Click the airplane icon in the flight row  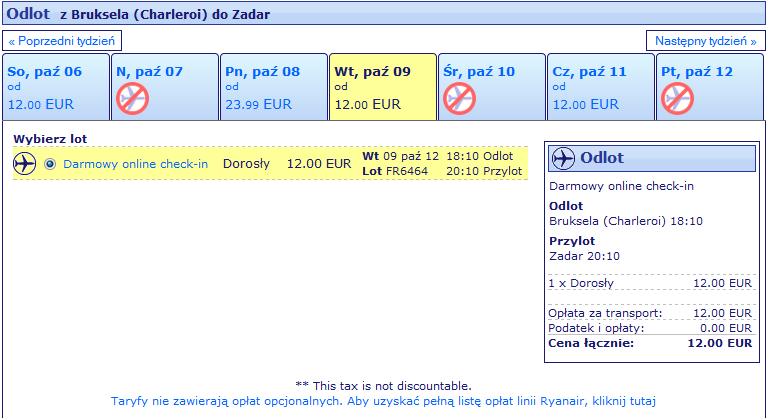pos(24,163)
